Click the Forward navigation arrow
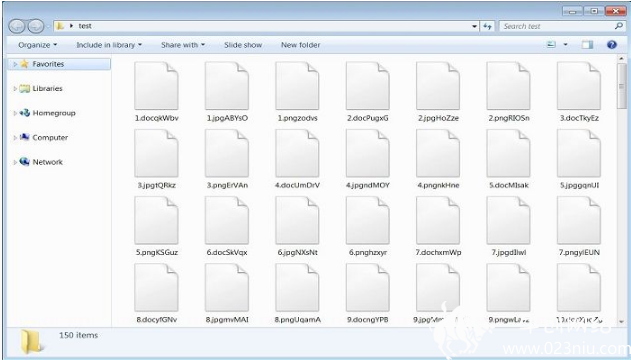The width and height of the screenshot is (631, 360). click(36, 26)
